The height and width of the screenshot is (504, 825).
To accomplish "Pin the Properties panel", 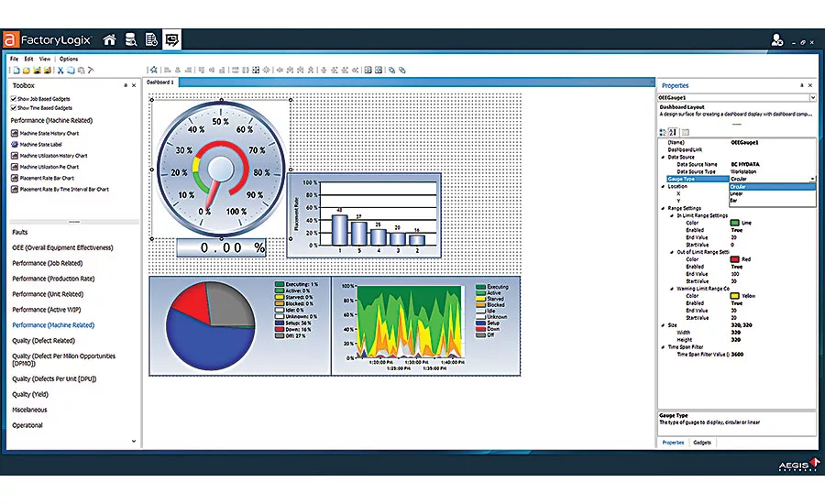I will click(802, 85).
